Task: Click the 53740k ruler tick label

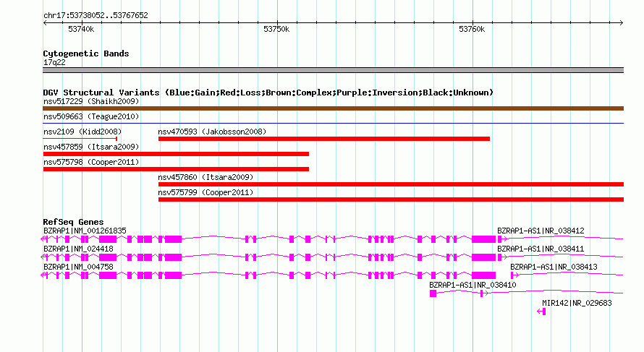Action: [81, 29]
